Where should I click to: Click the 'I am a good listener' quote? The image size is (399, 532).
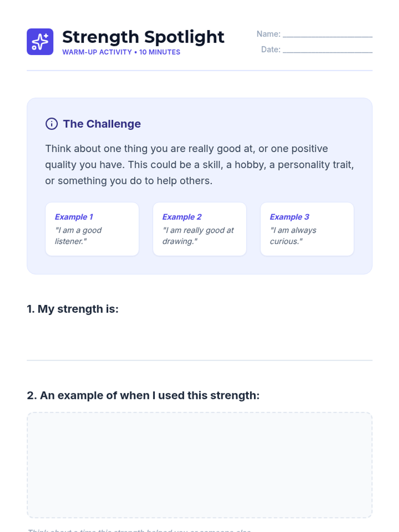(78, 236)
